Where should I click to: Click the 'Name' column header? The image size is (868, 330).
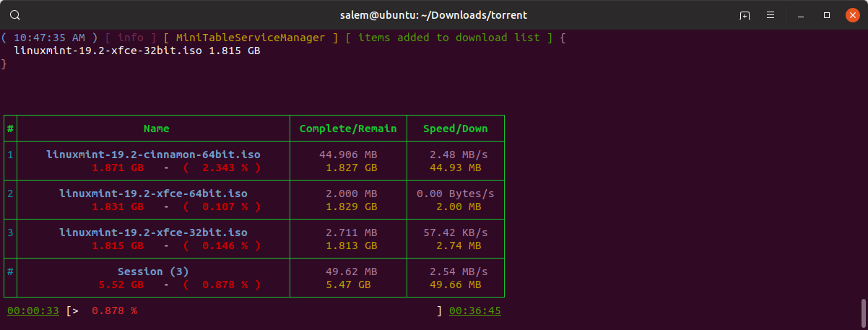[x=156, y=129]
